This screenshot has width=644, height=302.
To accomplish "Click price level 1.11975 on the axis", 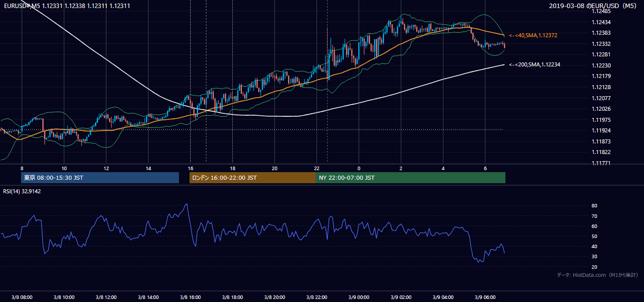I will [x=602, y=120].
